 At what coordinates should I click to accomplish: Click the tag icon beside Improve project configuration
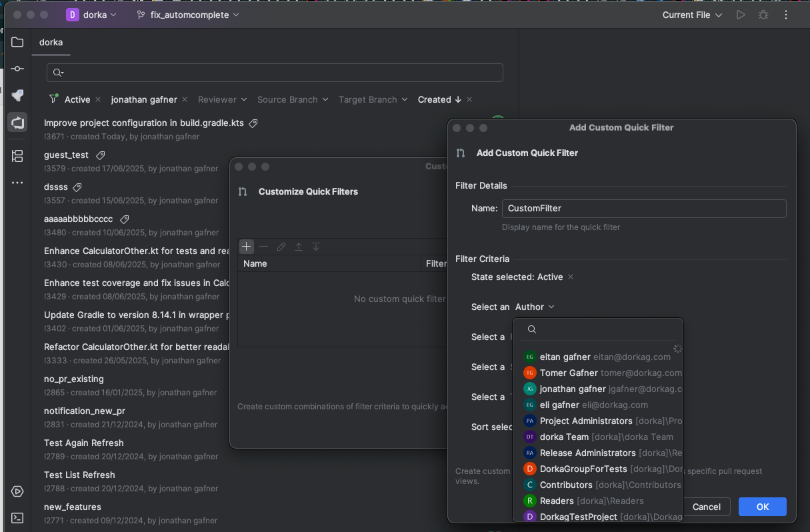coord(253,123)
